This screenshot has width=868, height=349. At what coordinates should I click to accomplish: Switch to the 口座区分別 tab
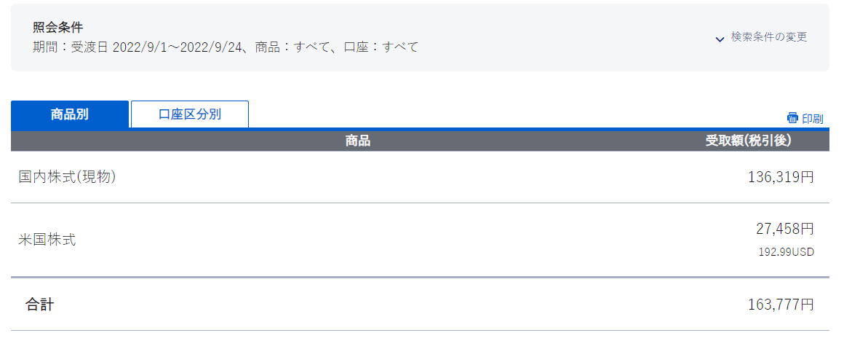pos(190,114)
